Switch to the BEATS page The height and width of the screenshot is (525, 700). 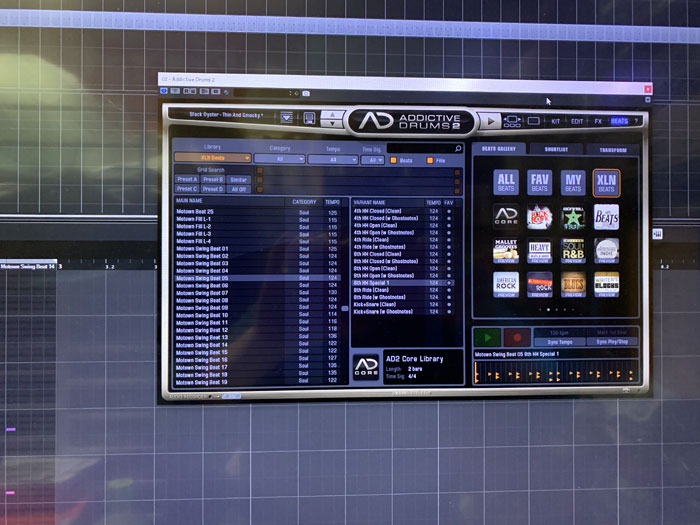(x=619, y=121)
